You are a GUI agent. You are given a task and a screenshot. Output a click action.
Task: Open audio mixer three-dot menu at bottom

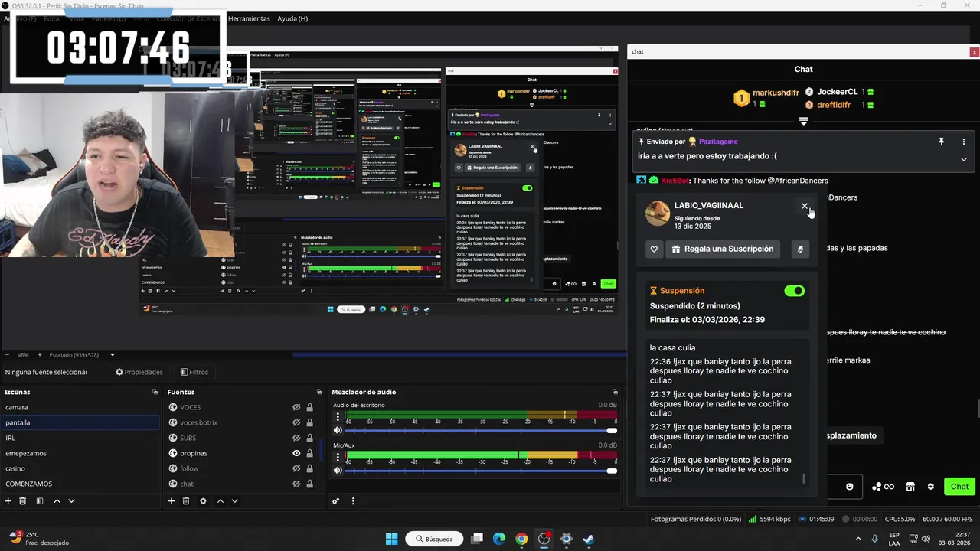[x=353, y=501]
